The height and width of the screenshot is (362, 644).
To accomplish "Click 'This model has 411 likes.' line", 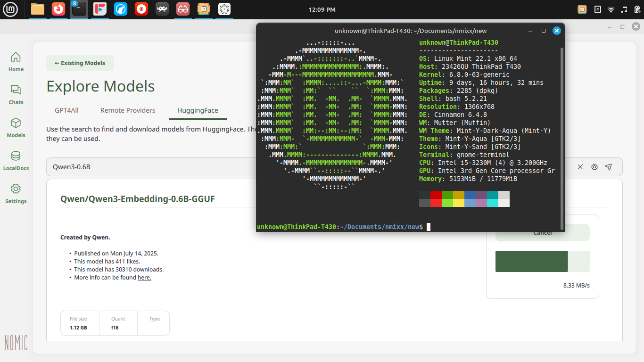I will point(107,261).
